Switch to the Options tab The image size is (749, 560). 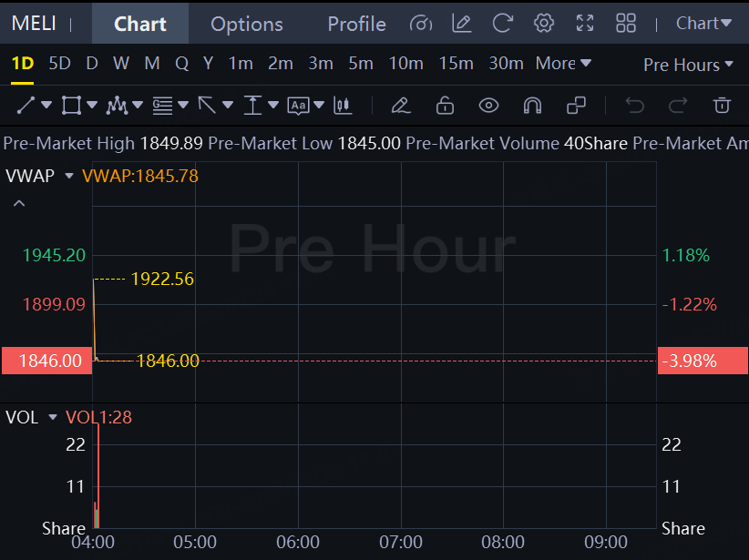pyautogui.click(x=247, y=24)
